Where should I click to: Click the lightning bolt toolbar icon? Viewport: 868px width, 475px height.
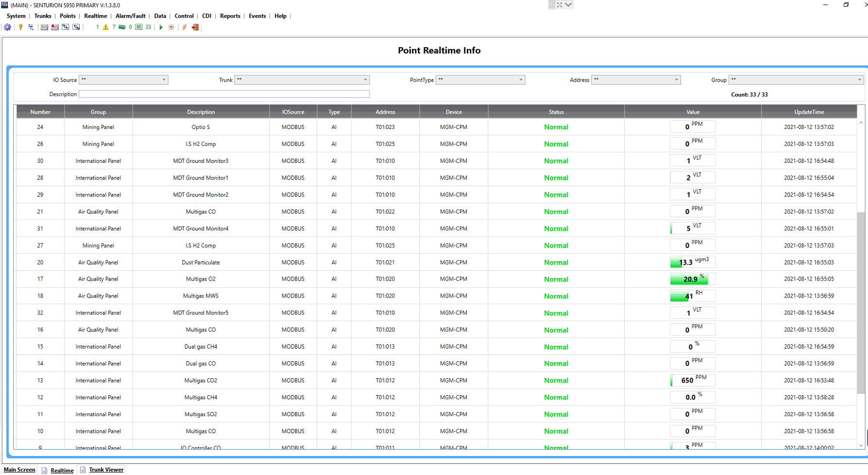coord(185,27)
